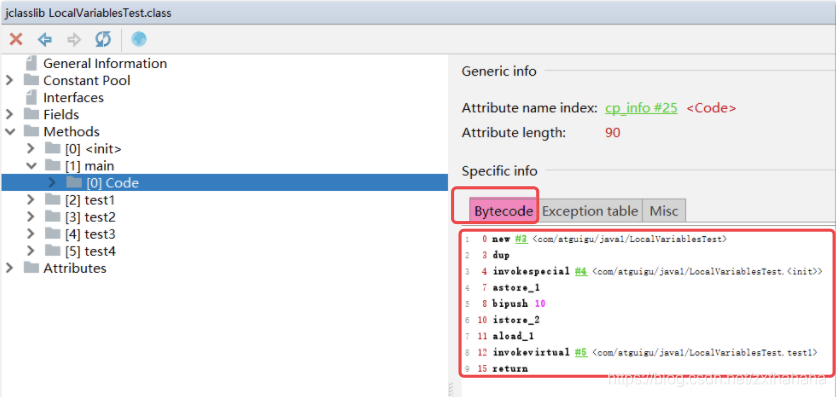Click the Attributes folder icon
Viewport: 836px width, 397px height.
tap(32, 268)
